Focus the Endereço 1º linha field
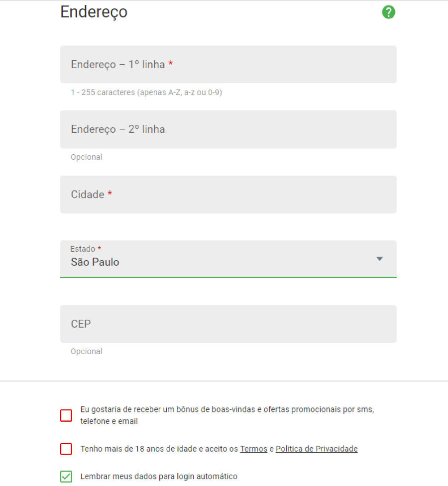Screen dimensions: 448x486 [x=228, y=65]
